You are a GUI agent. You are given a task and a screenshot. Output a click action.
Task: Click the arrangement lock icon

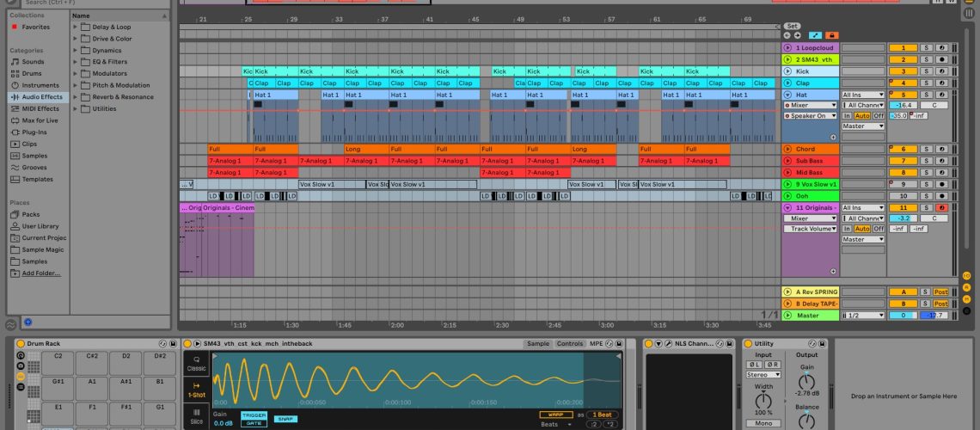click(832, 35)
